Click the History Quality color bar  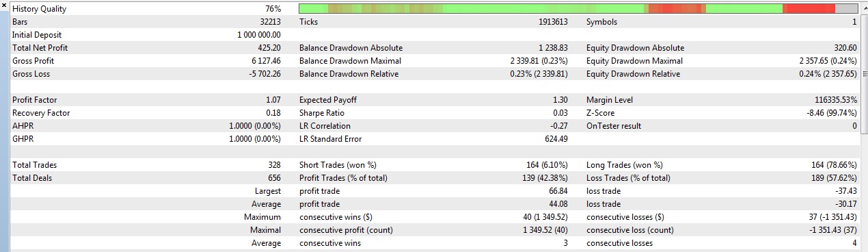578,9
